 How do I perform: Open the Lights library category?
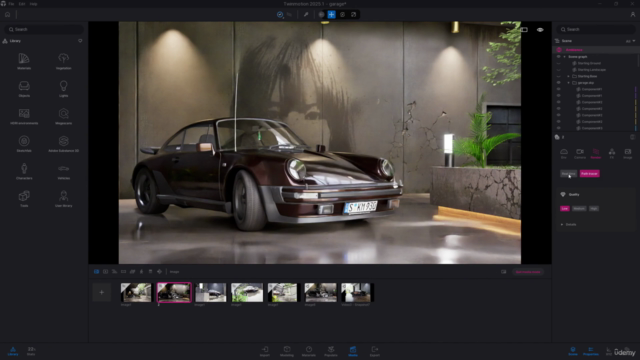(63, 89)
